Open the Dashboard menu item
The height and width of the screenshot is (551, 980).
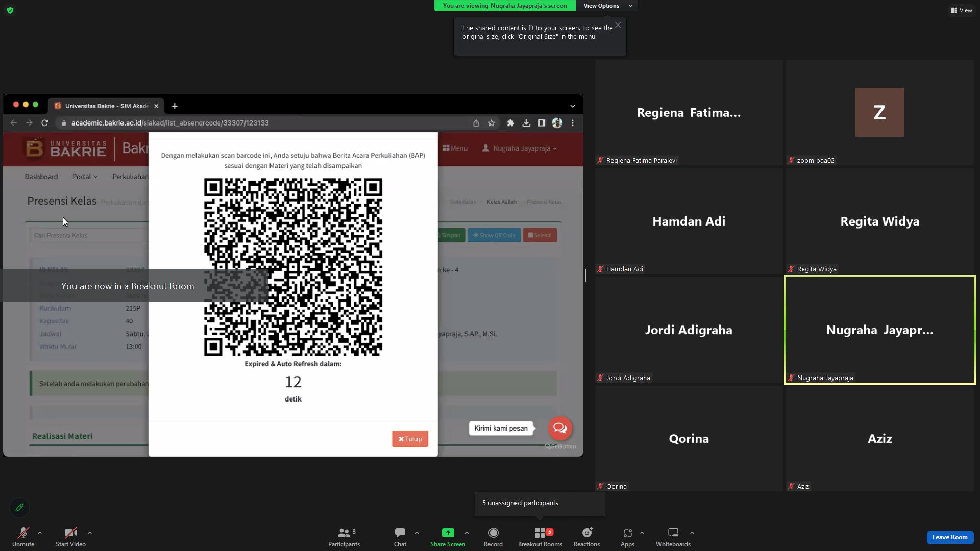pos(41,177)
